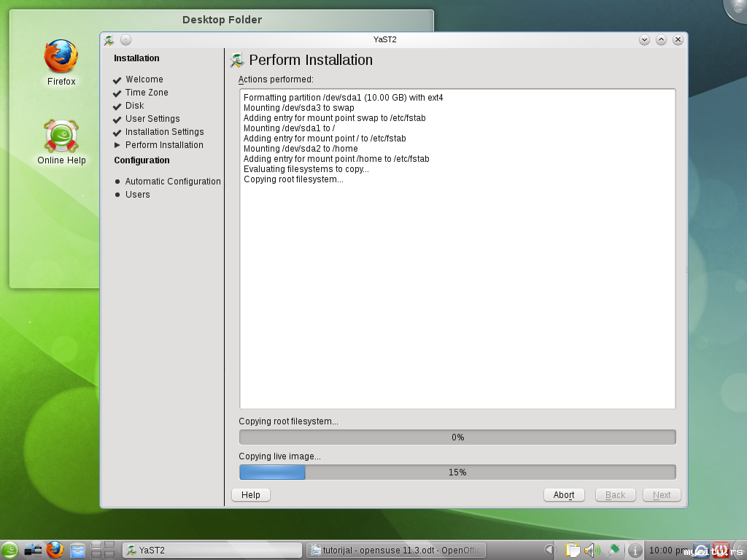Open the show desktop panel icon

(33, 550)
